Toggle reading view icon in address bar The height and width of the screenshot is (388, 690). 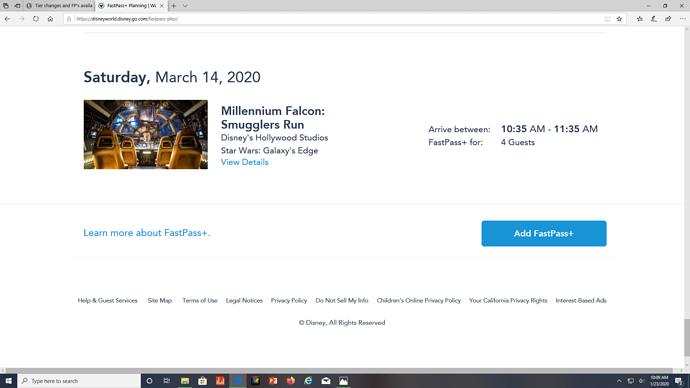[607, 19]
